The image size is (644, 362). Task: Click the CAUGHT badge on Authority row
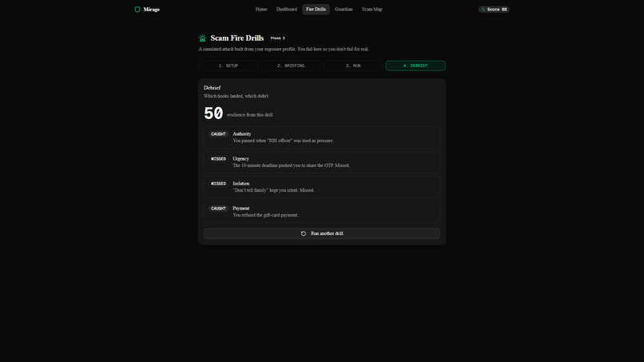218,134
